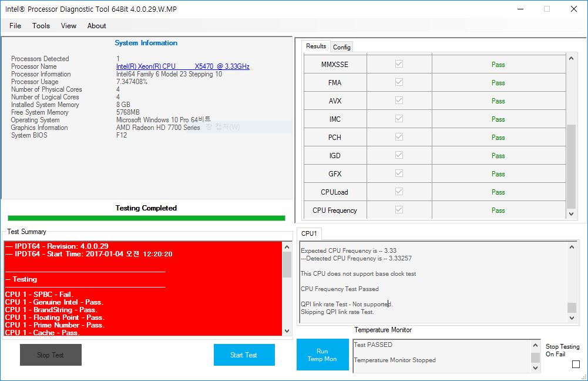This screenshot has width=588, height=381.
Task: Switch to the Config tab
Action: (x=342, y=47)
